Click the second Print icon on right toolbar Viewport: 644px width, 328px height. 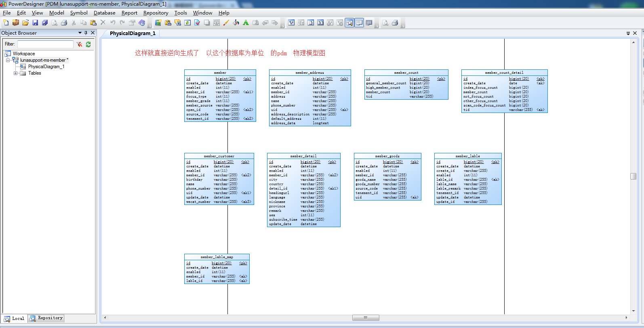coord(395,23)
